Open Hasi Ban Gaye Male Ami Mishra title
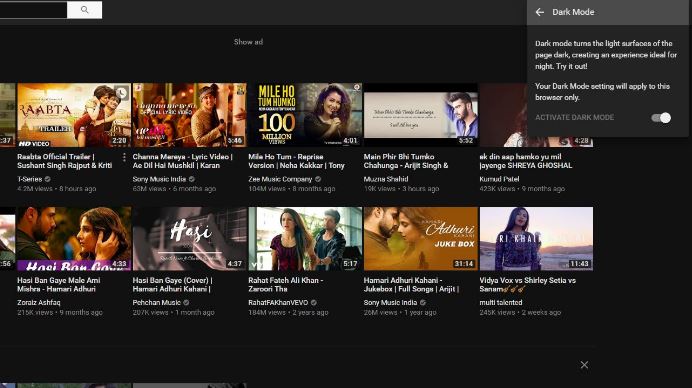 click(x=59, y=285)
